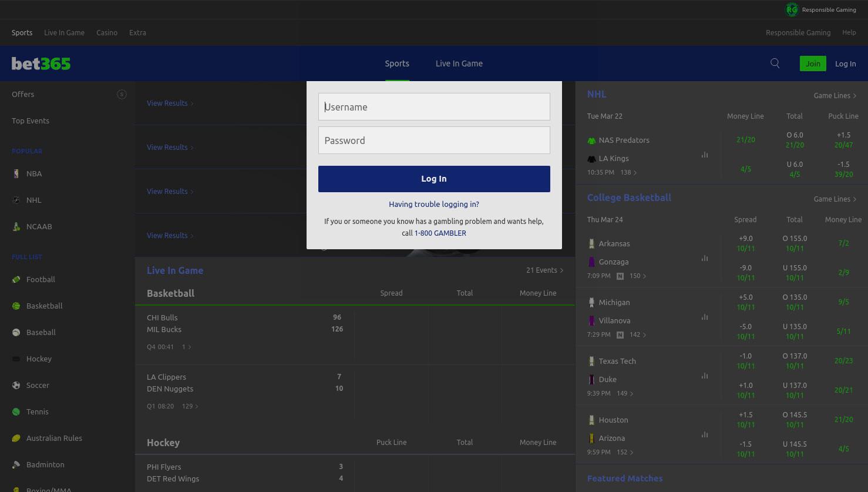Click the Responsible Gaming RG badge icon
Image resolution: width=868 pixels, height=492 pixels.
click(x=792, y=9)
